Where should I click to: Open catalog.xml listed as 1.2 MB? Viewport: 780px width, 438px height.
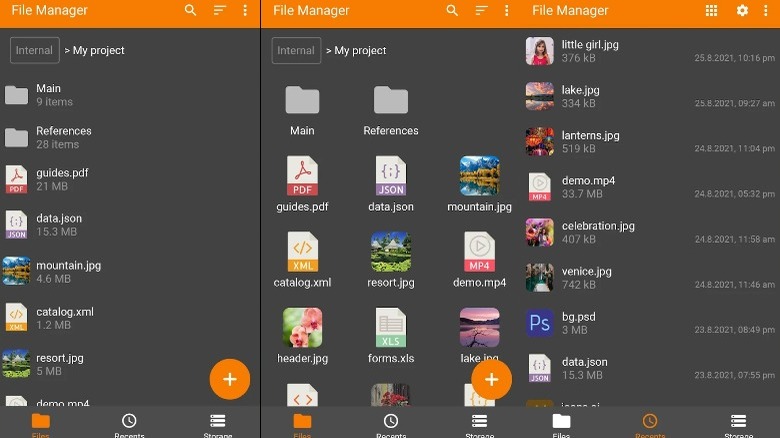point(64,318)
